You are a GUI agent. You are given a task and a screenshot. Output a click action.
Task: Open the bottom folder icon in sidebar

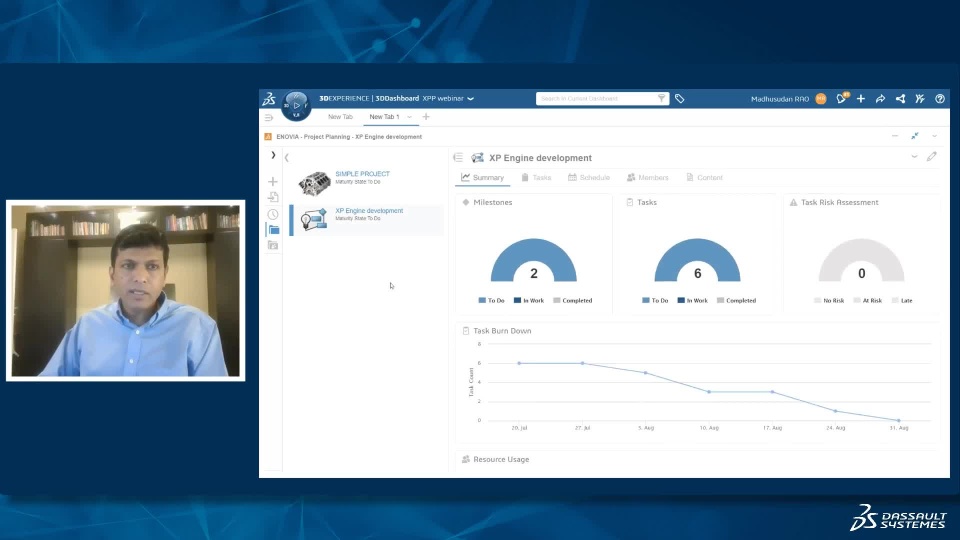pos(273,246)
